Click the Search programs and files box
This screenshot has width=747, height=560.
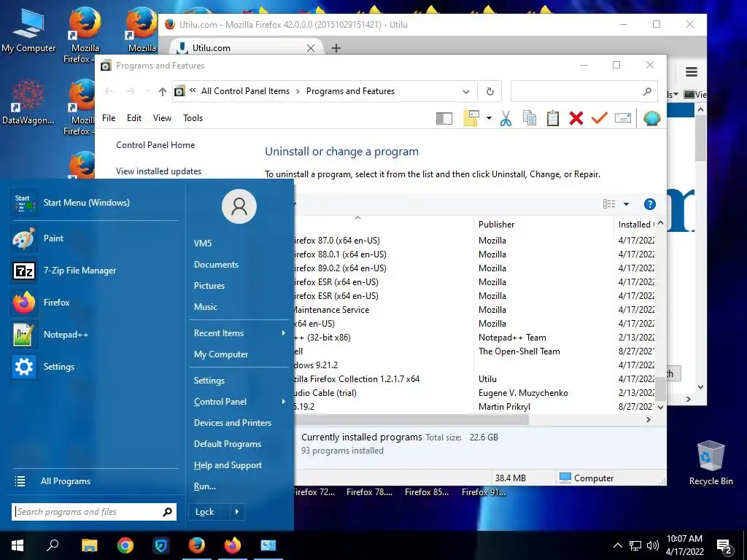(x=94, y=512)
